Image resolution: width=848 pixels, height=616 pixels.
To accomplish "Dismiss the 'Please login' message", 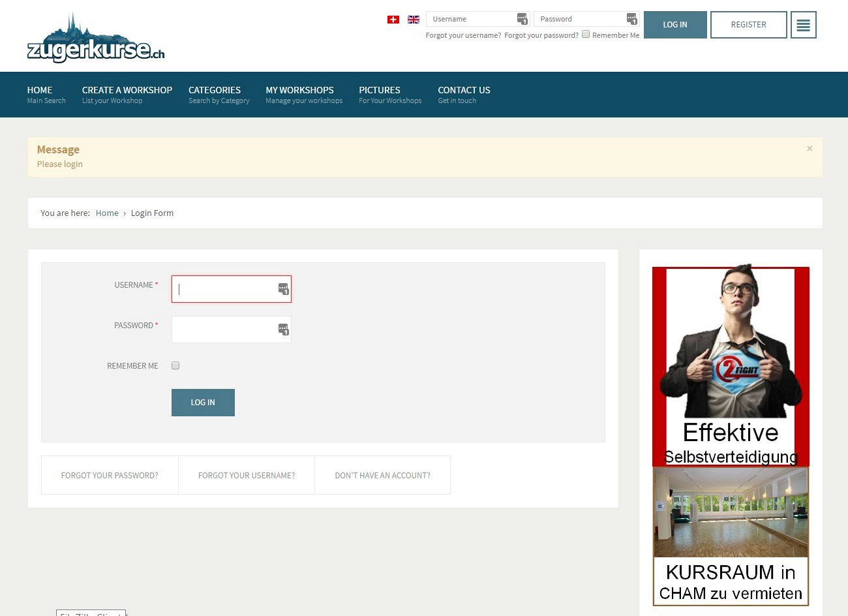I will tap(810, 149).
